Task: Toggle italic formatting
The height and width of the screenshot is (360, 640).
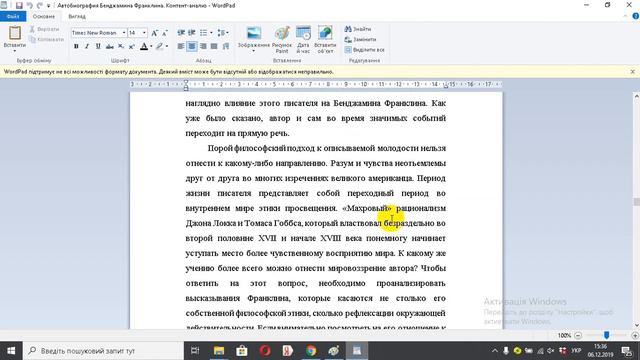Action: (87, 47)
